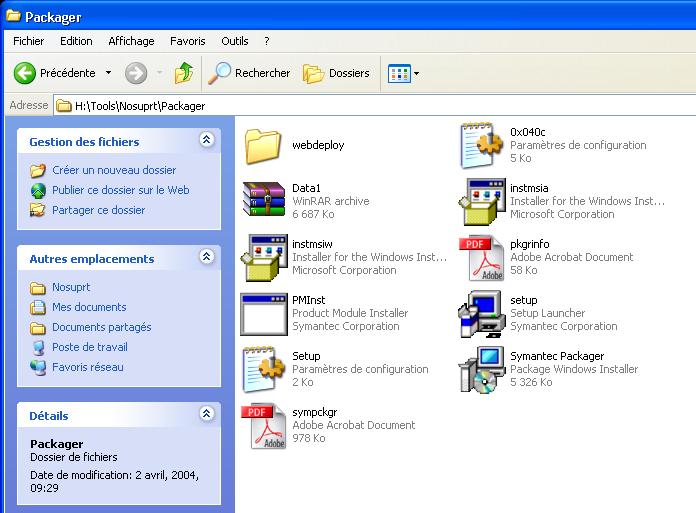Viewport: 696px width, 513px height.
Task: Go up one folder level icon
Action: (x=184, y=73)
